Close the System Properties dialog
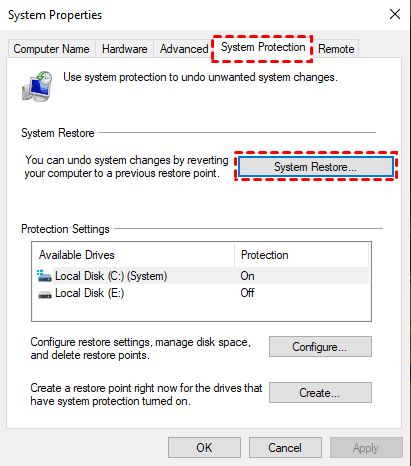 click(395, 14)
